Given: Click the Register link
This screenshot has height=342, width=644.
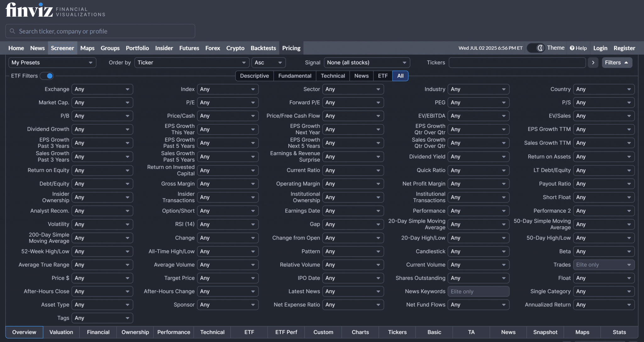Looking at the screenshot, I should [624, 48].
